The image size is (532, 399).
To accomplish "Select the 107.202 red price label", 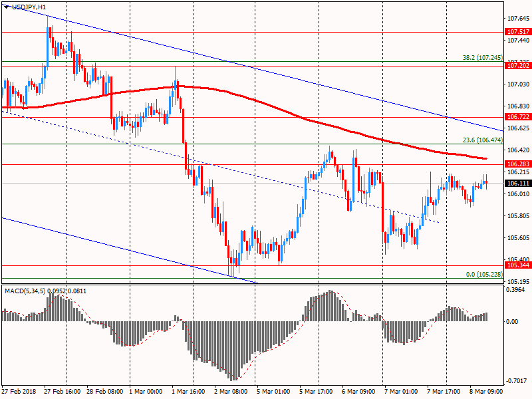I will click(518, 65).
